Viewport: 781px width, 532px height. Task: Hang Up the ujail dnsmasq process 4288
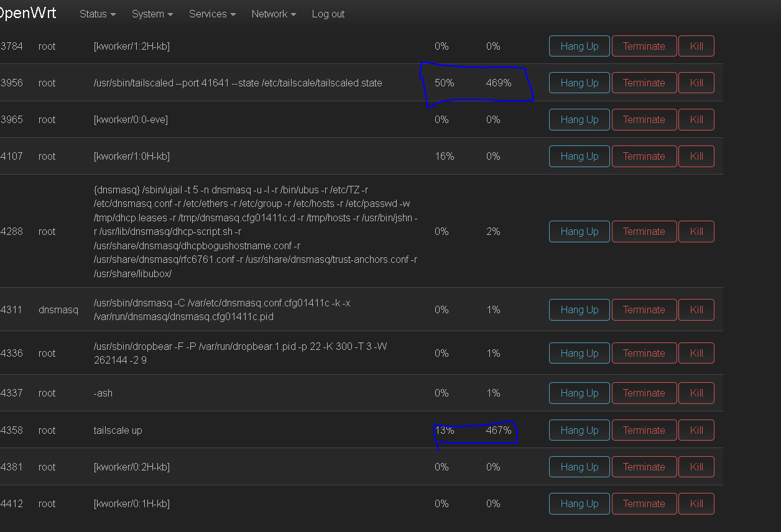tap(580, 231)
